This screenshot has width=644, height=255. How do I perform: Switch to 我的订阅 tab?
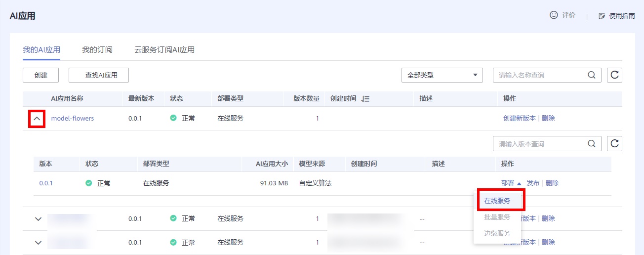(x=97, y=49)
